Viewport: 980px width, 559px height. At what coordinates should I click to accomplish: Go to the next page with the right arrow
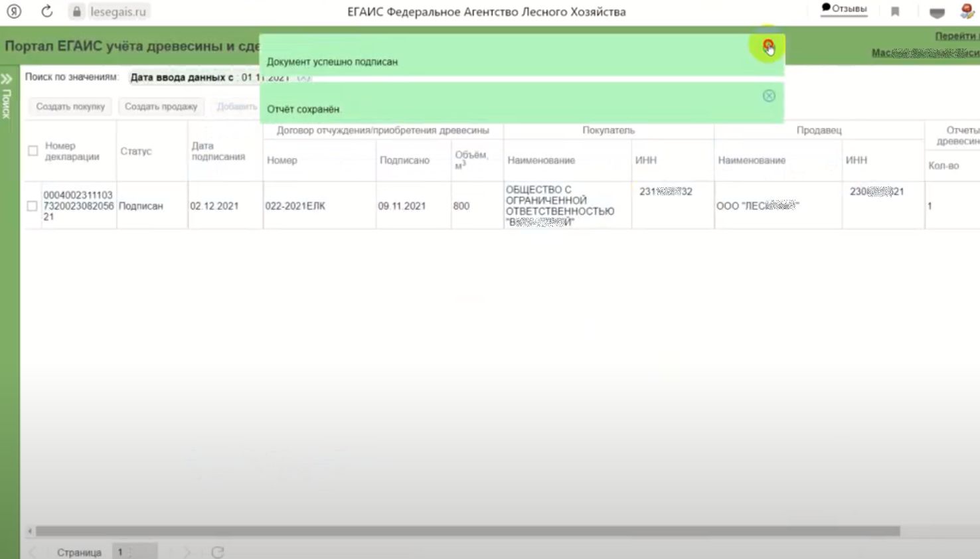pos(187,552)
